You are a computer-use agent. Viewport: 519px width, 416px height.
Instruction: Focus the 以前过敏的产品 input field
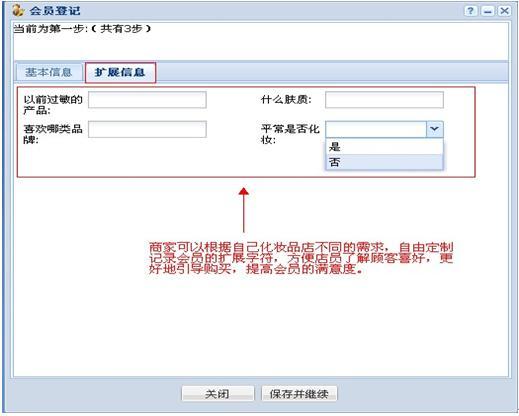tap(147, 100)
